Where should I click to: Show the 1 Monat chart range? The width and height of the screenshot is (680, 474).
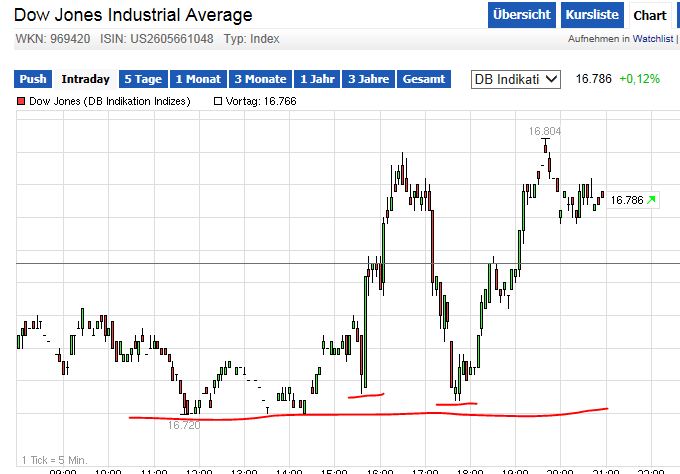198,79
